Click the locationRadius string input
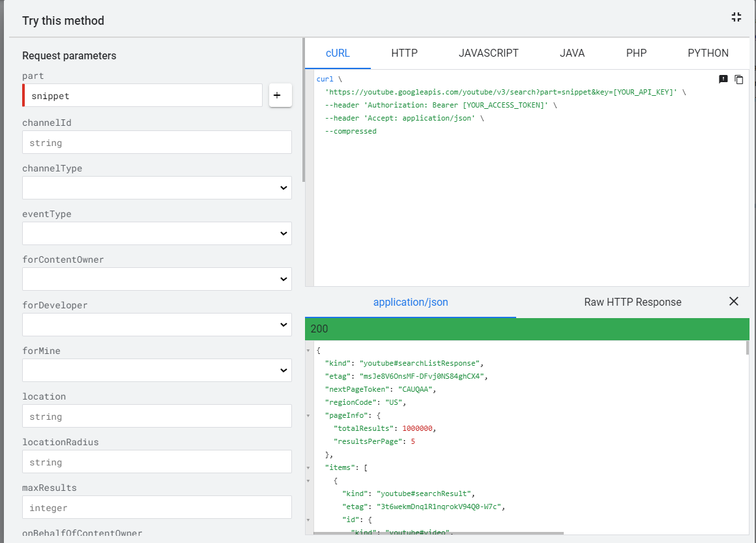Screen dimensions: 756x543 pos(156,462)
